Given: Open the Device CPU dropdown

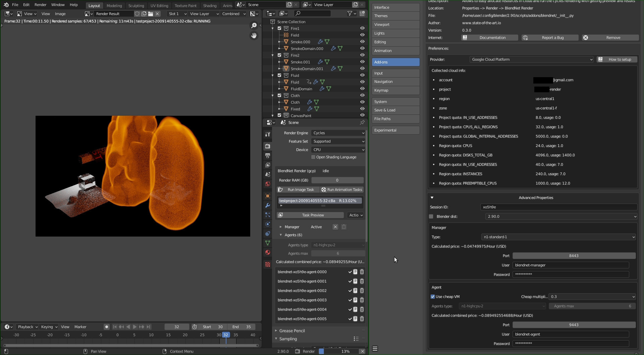Looking at the screenshot, I should (x=338, y=150).
